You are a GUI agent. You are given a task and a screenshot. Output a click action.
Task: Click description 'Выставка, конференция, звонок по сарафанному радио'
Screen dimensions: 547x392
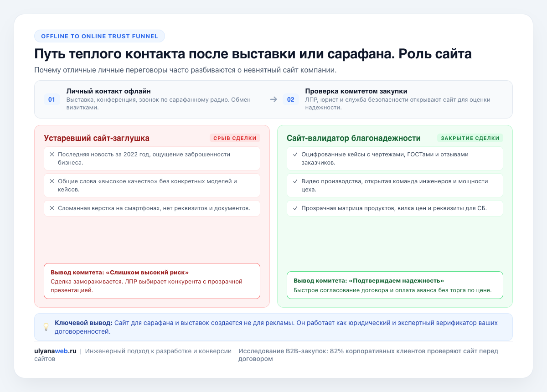click(x=159, y=103)
